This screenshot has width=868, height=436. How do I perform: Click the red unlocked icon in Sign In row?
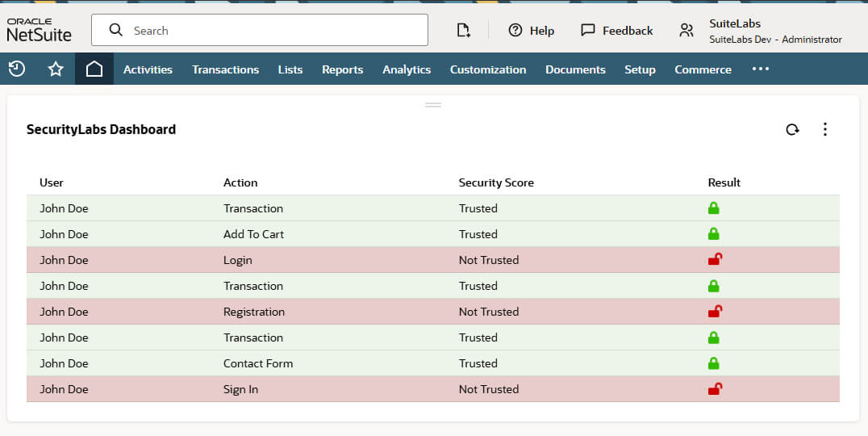coord(714,388)
